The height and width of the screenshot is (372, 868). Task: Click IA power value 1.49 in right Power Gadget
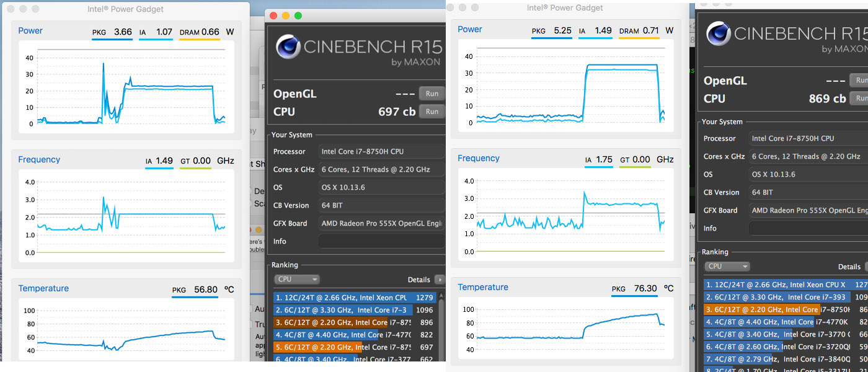pos(603,30)
